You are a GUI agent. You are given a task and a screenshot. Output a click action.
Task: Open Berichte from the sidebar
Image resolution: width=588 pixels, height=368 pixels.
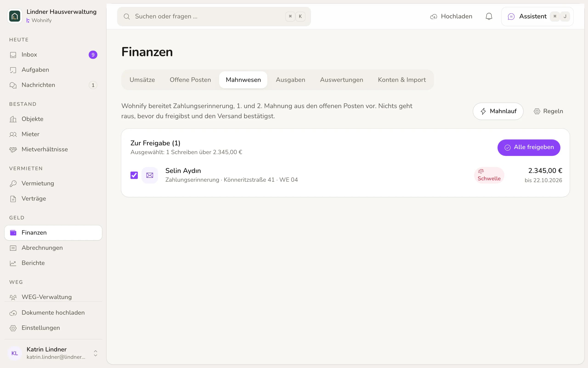click(x=53, y=263)
